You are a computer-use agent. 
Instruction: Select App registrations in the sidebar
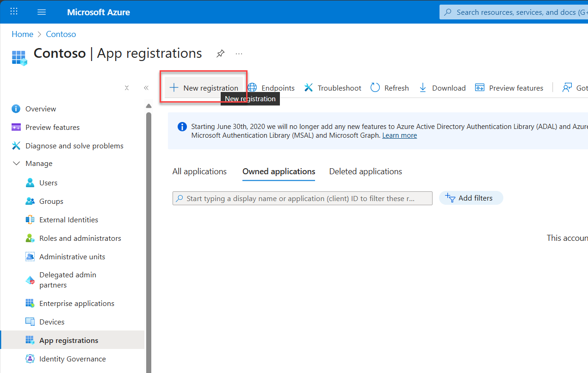point(72,340)
